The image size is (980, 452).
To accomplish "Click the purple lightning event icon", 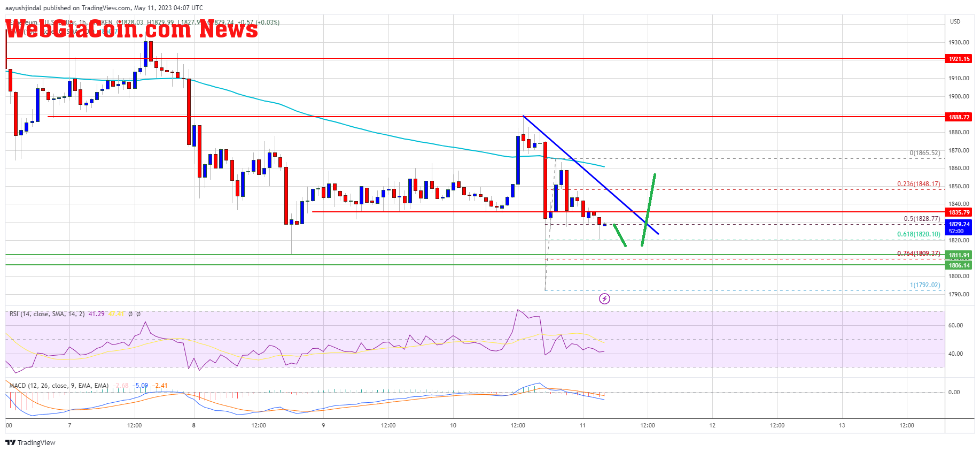I will [604, 298].
